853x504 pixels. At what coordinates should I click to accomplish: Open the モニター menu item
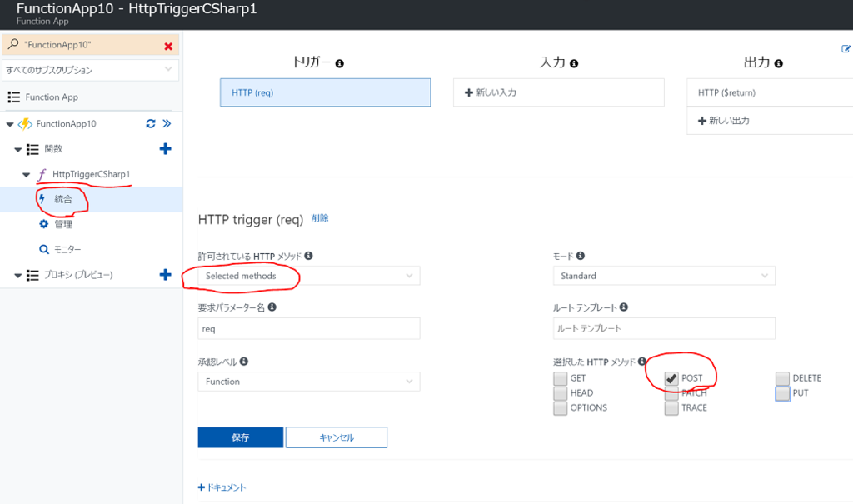(67, 249)
